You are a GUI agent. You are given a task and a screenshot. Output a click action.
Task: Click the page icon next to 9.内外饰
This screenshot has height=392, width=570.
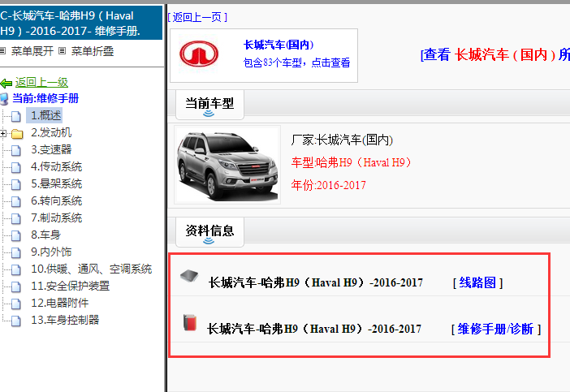click(16, 252)
